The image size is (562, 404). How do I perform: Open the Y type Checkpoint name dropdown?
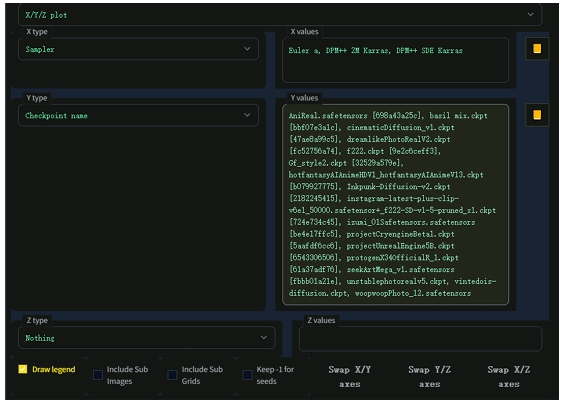pyautogui.click(x=138, y=115)
